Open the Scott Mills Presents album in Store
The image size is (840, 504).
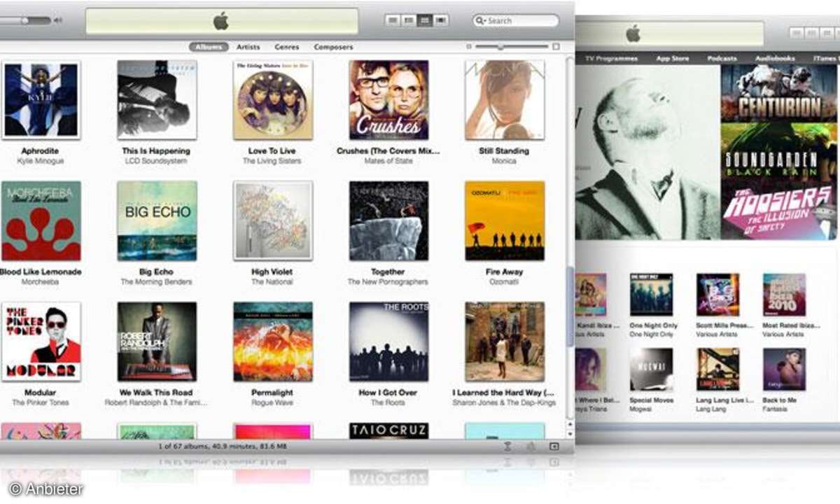click(x=717, y=295)
